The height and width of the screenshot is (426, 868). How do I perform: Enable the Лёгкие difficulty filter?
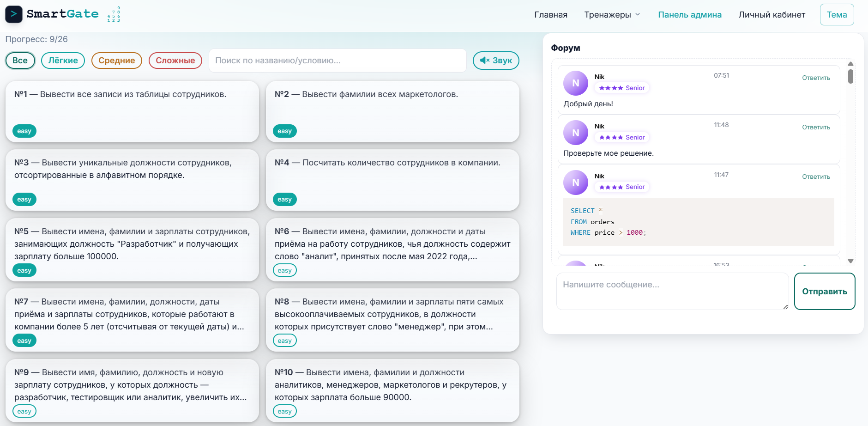click(x=63, y=60)
